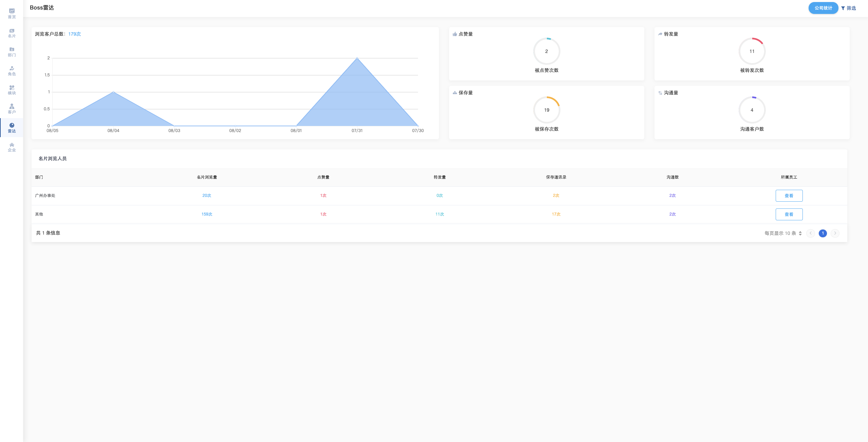Image resolution: width=868 pixels, height=442 pixels.
Task: Go to the 部门 department sidebar item
Action: 12,52
